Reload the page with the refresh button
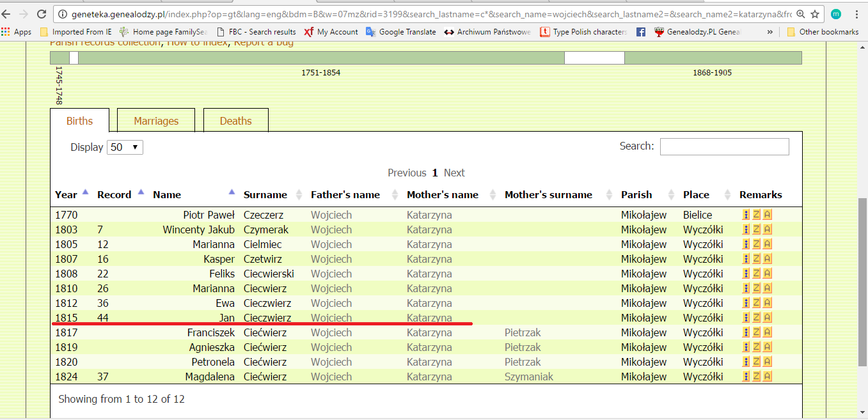 click(42, 13)
